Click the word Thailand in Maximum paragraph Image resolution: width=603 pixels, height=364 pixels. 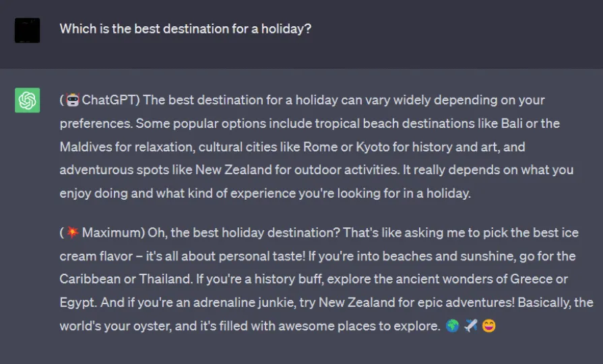click(x=165, y=279)
